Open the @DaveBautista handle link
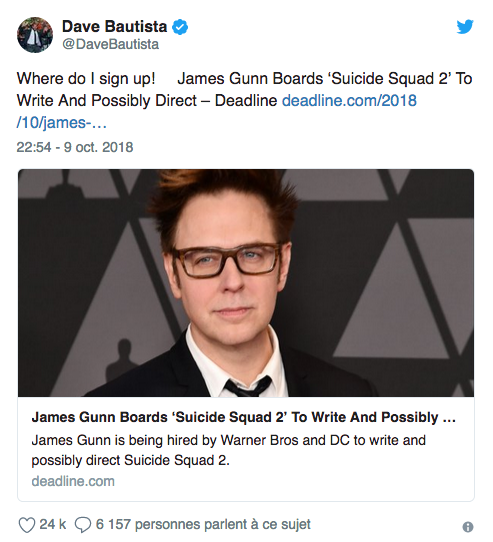 tap(110, 44)
